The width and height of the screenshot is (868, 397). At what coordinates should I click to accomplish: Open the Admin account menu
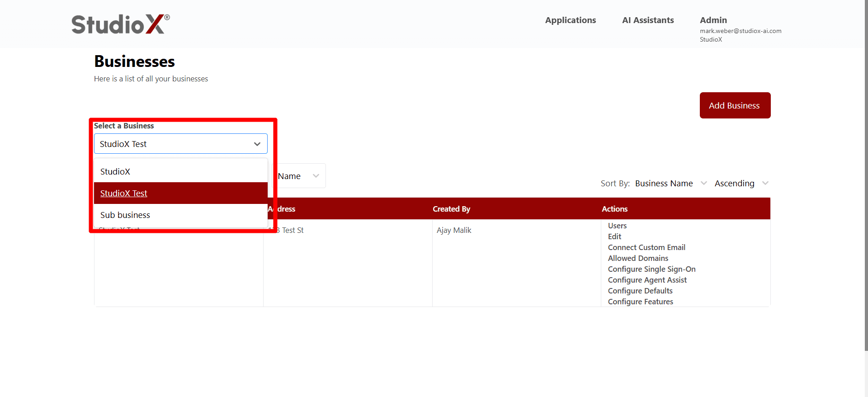713,20
